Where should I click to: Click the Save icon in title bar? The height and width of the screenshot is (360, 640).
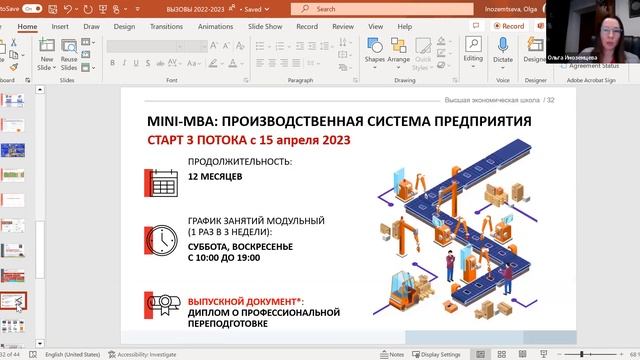coord(53,9)
